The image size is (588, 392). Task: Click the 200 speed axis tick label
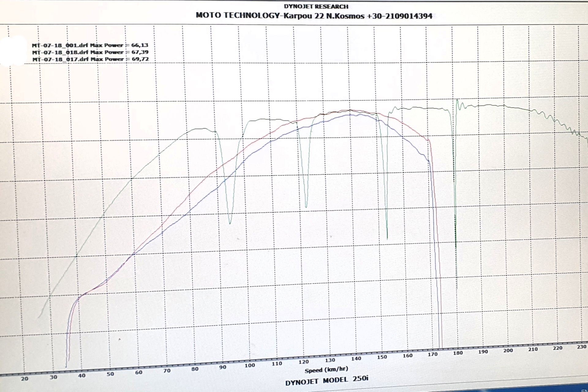(x=508, y=351)
